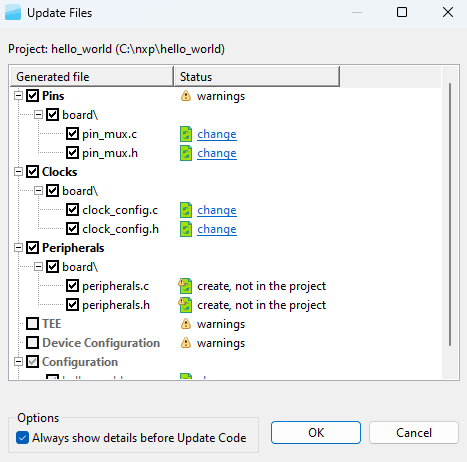Click the create-file warning icon for peripherals.h
This screenshot has width=467, height=462.
(185, 305)
